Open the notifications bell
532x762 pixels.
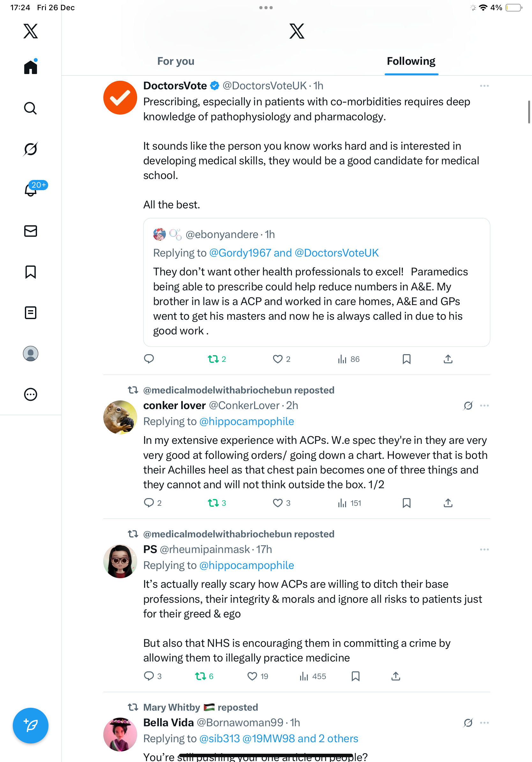[31, 190]
